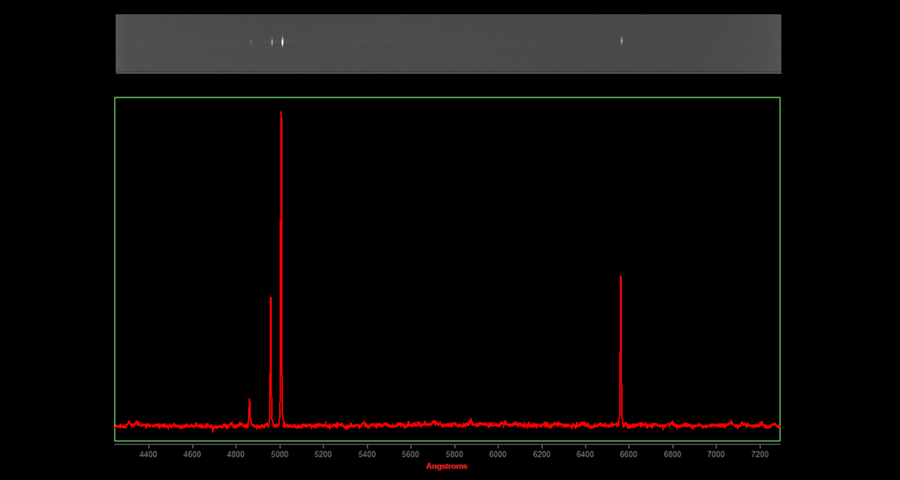This screenshot has height=480, width=900.
Task: Select the 4600 axis tick label
Action: coord(192,454)
